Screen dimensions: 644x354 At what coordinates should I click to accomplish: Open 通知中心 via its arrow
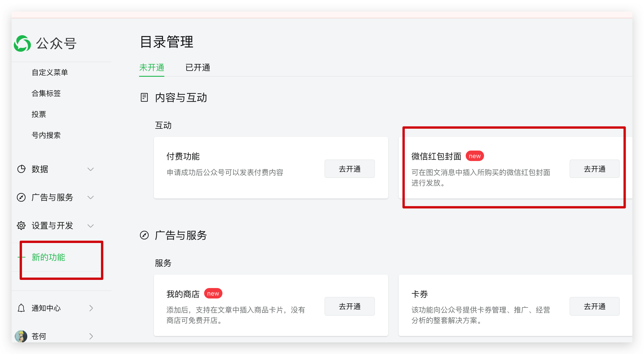pos(91,308)
